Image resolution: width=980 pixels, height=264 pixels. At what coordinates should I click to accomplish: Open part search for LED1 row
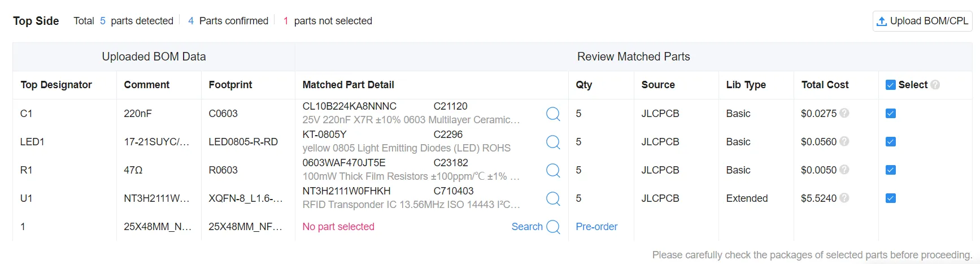[553, 142]
